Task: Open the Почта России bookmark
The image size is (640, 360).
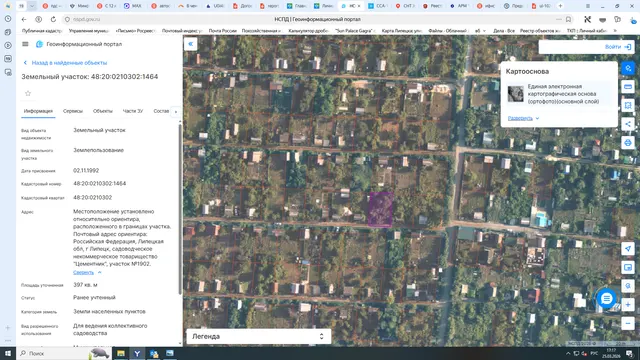Action: [x=222, y=31]
